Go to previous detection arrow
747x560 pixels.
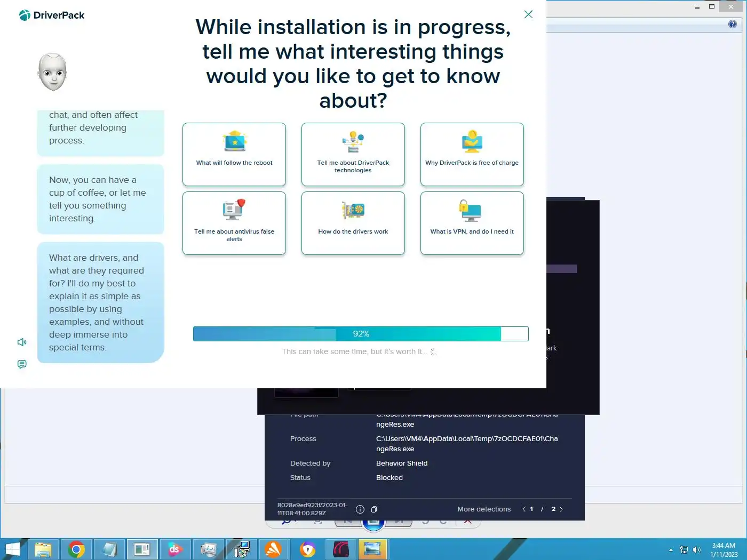click(524, 509)
